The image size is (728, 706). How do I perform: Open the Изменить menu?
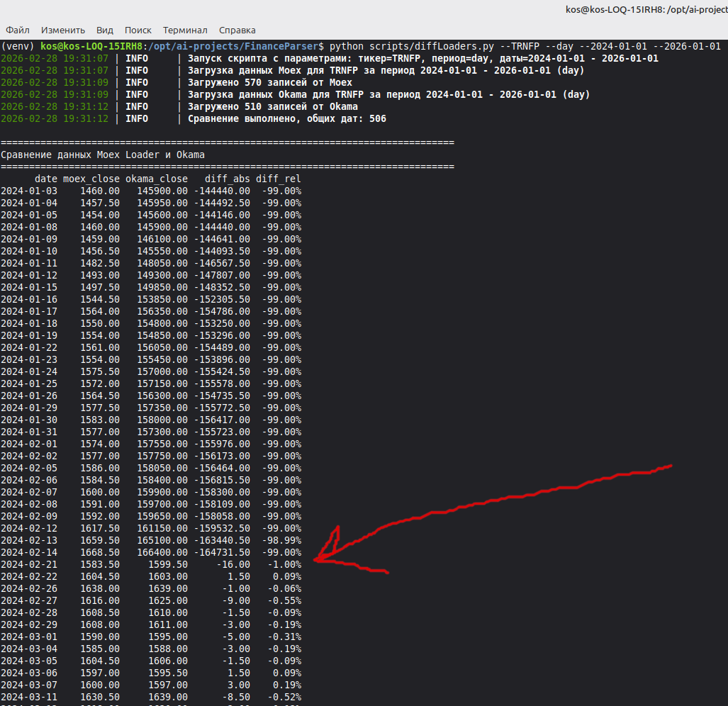coord(63,30)
